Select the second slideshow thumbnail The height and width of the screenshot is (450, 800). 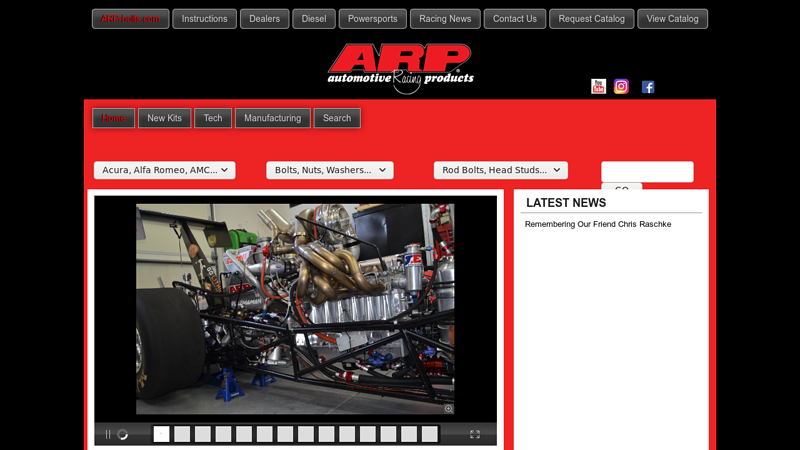pos(182,434)
